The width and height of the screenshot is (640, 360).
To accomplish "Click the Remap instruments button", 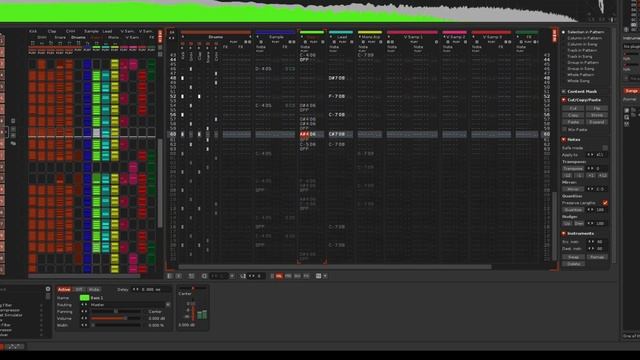I will click(597, 257).
